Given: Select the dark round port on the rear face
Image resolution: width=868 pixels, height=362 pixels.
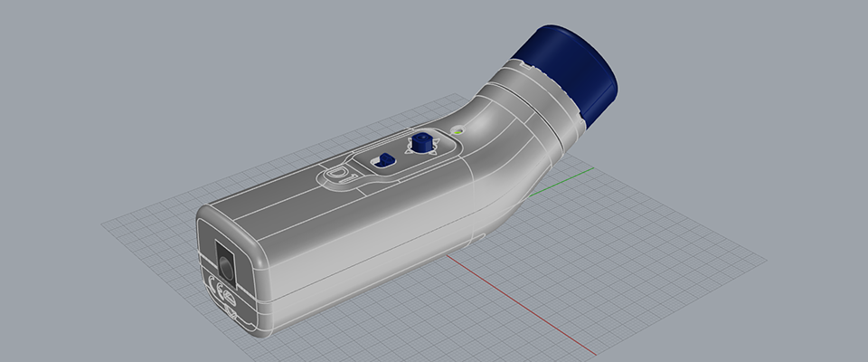Looking at the screenshot, I should tap(225, 263).
